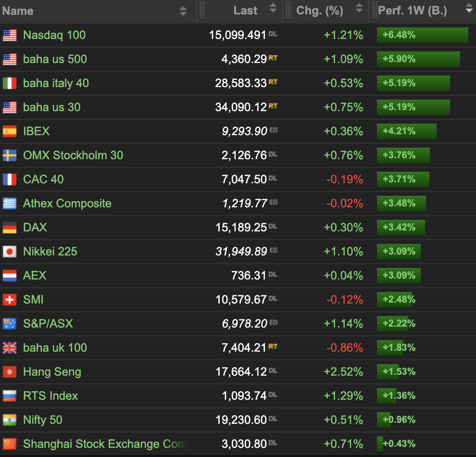Click the Russia flag beside RTS Index
Viewport: 476px width, 457px height.
[10, 395]
